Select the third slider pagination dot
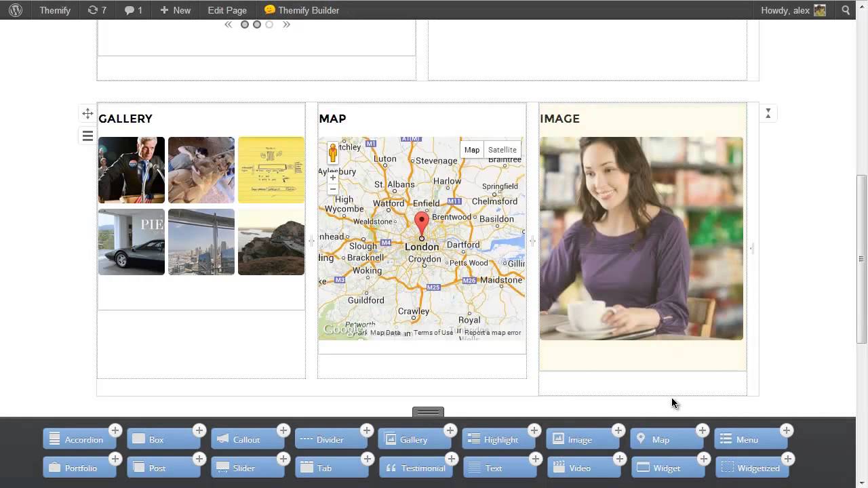 [269, 24]
